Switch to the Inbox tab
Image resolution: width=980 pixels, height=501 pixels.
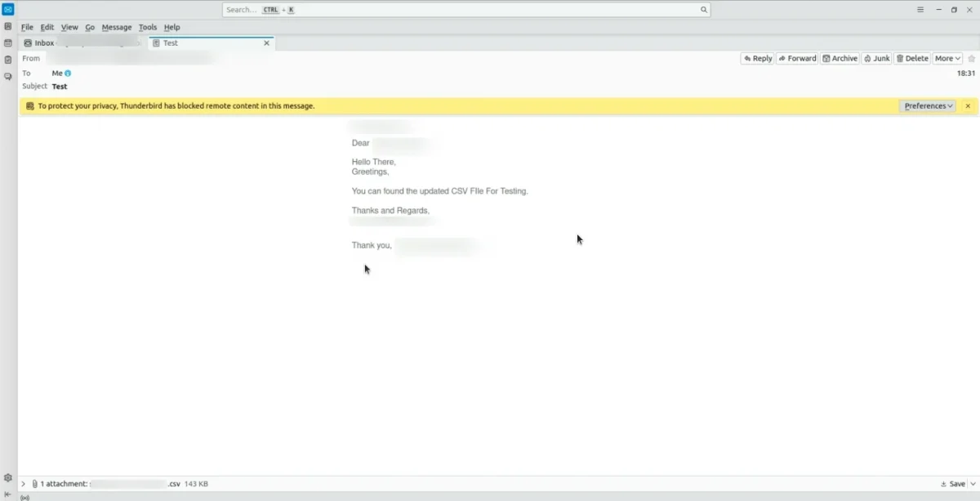(x=45, y=42)
